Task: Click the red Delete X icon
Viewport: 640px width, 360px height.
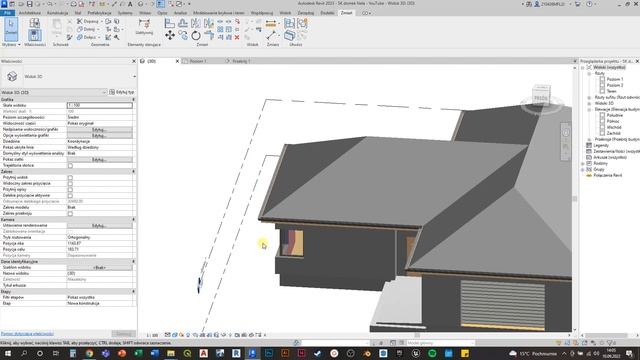Action: pyautogui.click(x=237, y=37)
